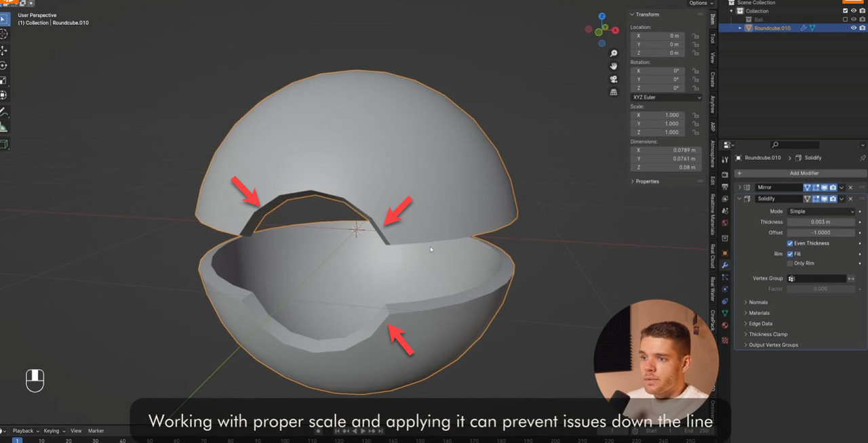
Task: Collapse the Solidify modifier panel
Action: (x=740, y=198)
